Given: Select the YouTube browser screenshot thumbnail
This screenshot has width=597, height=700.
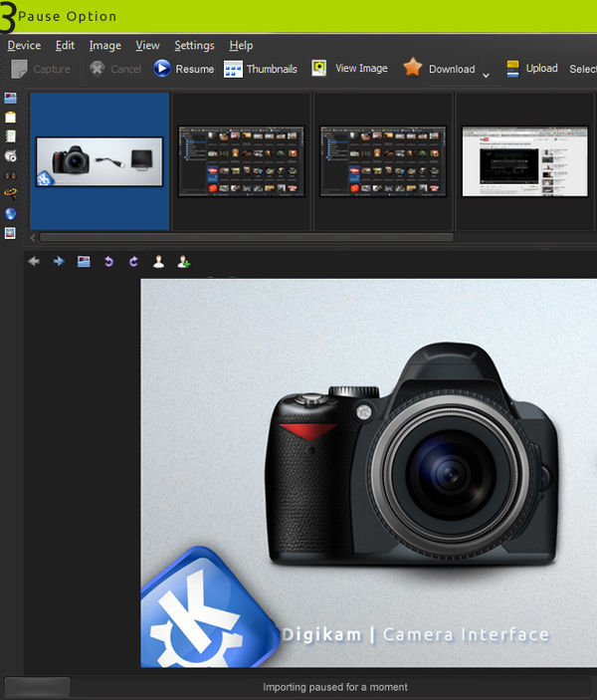Looking at the screenshot, I should click(x=524, y=159).
